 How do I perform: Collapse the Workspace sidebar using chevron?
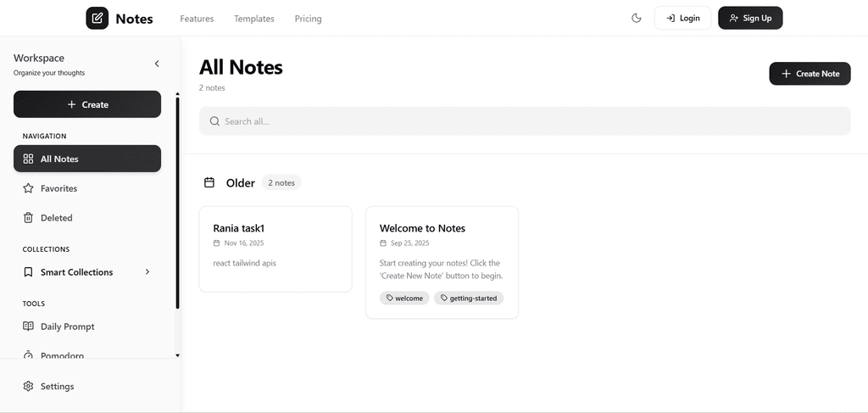(157, 64)
